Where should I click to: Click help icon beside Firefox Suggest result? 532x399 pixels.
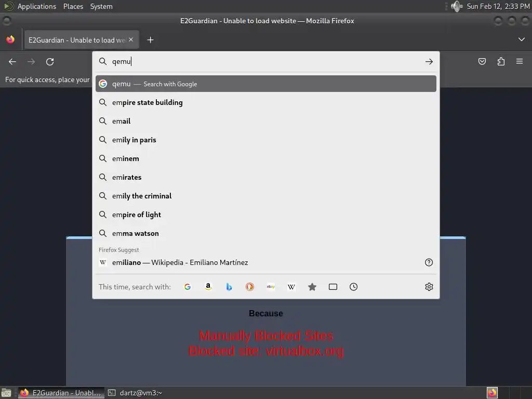point(429,262)
